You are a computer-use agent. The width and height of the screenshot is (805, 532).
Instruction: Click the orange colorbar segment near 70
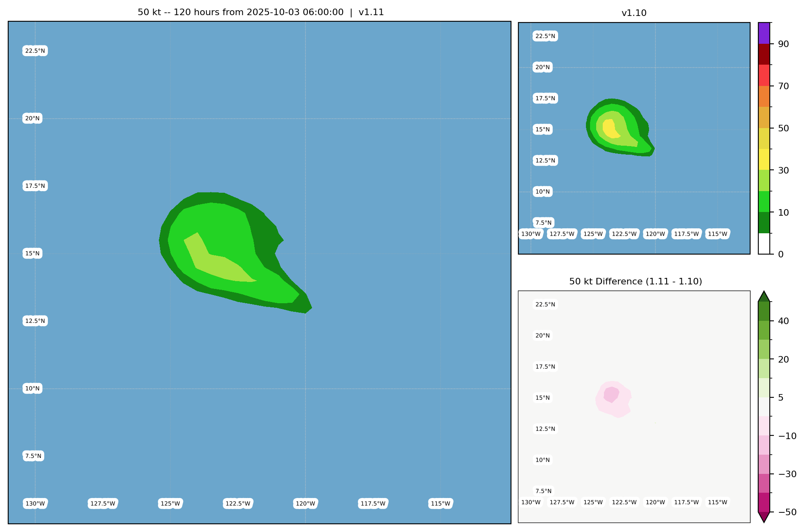(764, 96)
